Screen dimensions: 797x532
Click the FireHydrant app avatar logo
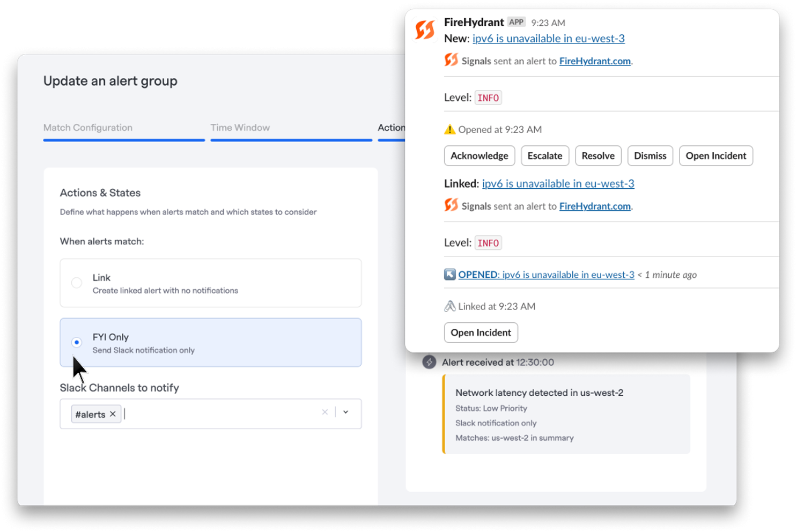pos(425,30)
